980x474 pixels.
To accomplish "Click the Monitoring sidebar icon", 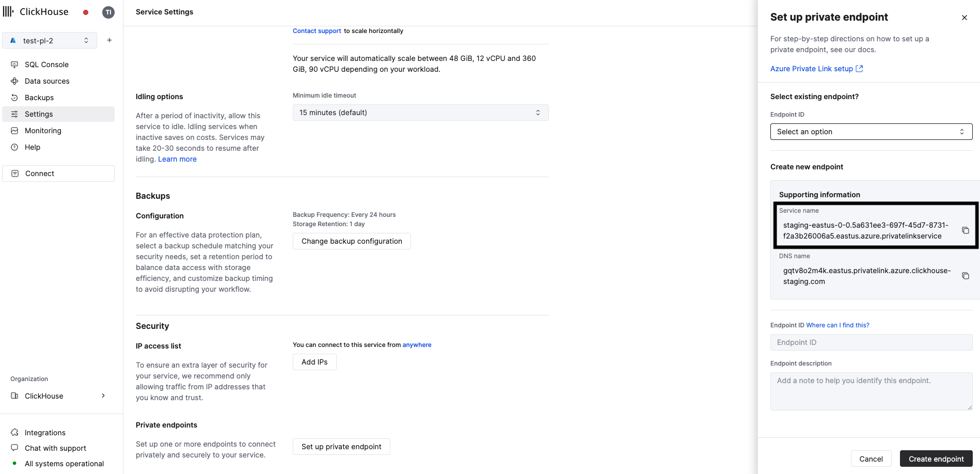I will click(x=14, y=130).
